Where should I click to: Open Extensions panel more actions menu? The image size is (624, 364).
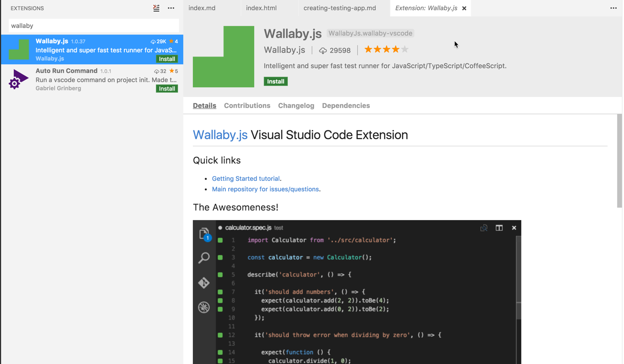171,8
